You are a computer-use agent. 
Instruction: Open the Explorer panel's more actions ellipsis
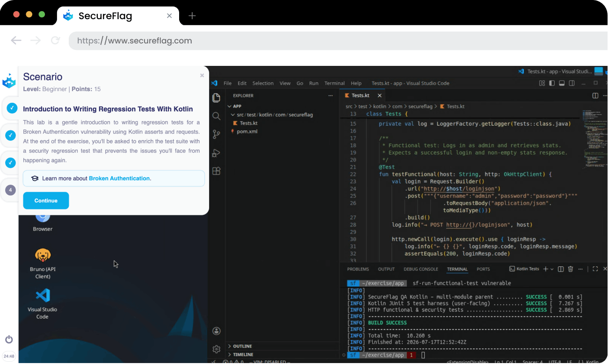[331, 95]
